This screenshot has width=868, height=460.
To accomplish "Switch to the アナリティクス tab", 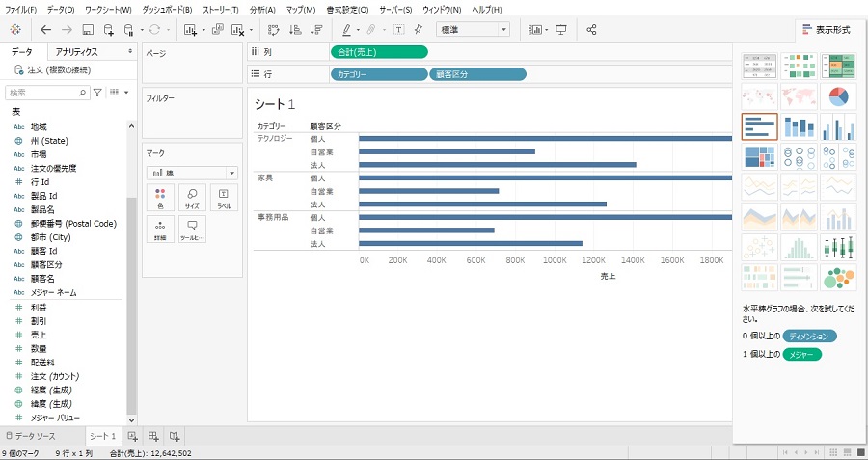I will (x=81, y=51).
